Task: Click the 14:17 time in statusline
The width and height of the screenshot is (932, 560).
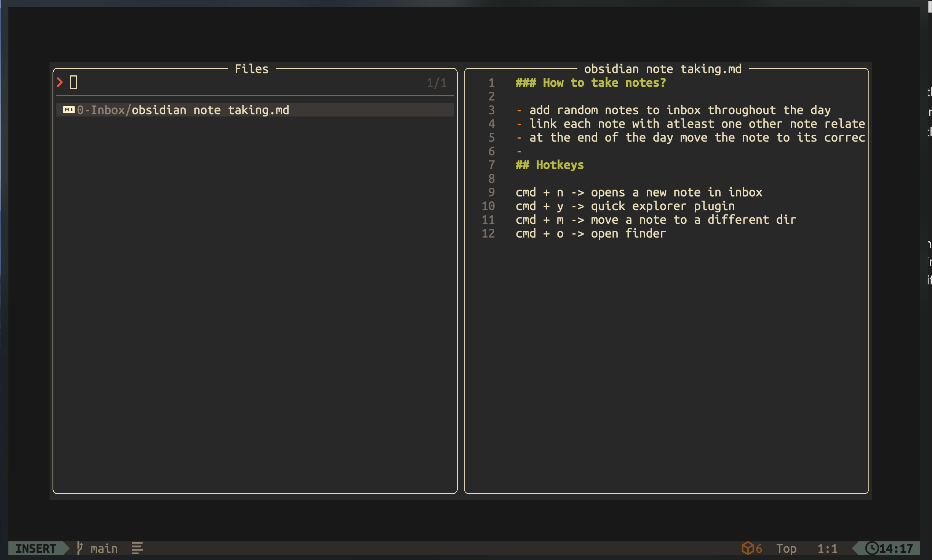Action: [x=896, y=548]
